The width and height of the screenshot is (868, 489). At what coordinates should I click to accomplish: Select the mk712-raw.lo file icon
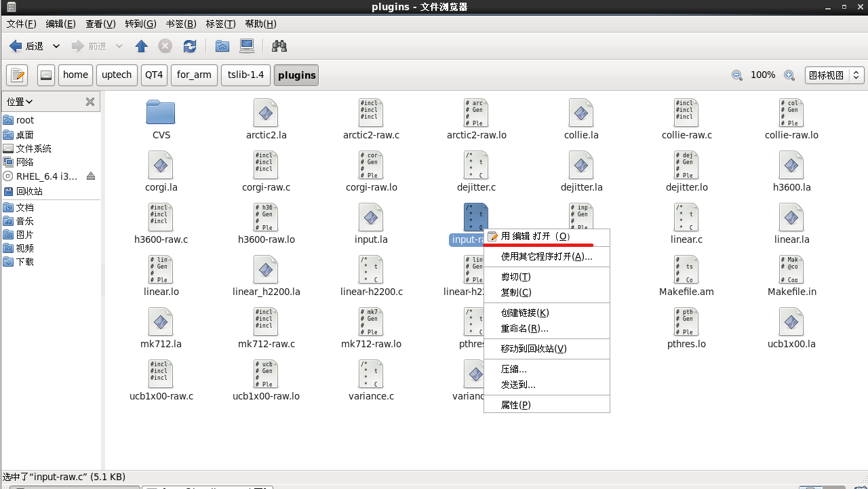point(371,321)
